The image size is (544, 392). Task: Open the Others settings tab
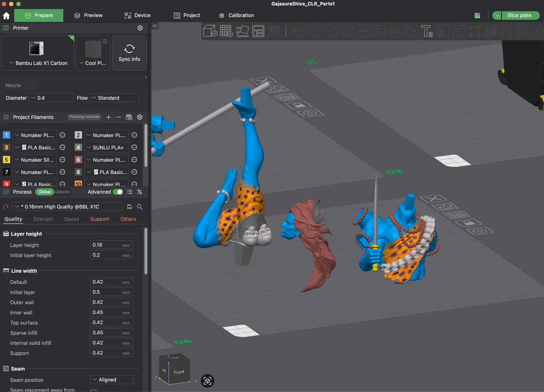tap(128, 219)
